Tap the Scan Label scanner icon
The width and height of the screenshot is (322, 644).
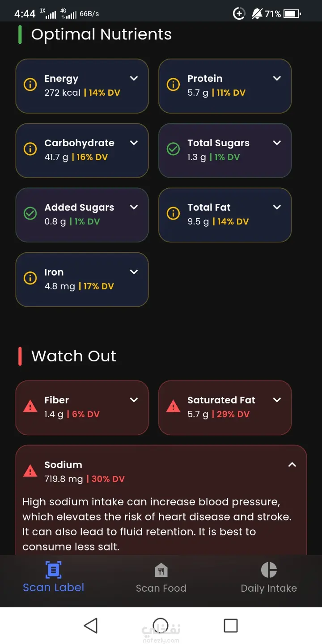[x=53, y=570]
